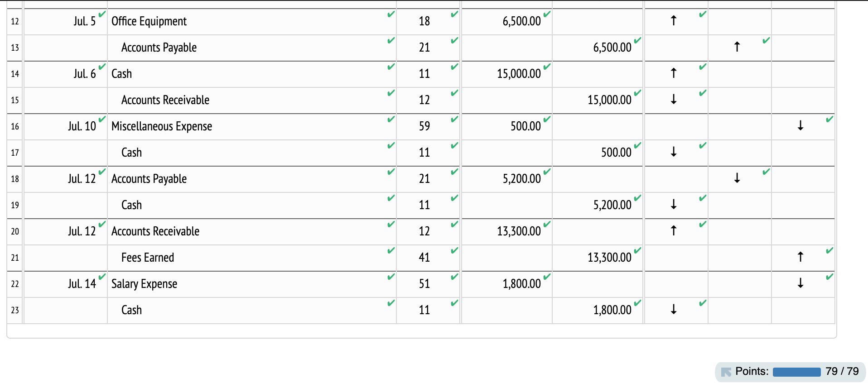868x383 pixels.
Task: Click the down arrow next to Miscellaneous Expense
Action: (x=801, y=126)
